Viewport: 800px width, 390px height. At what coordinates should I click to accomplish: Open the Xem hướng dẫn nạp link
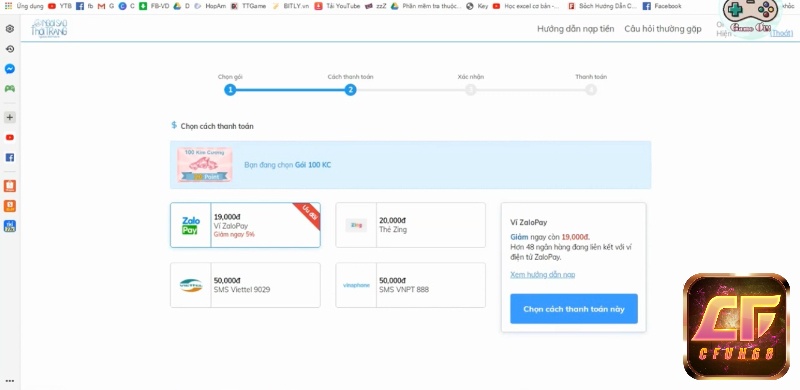[x=542, y=275]
